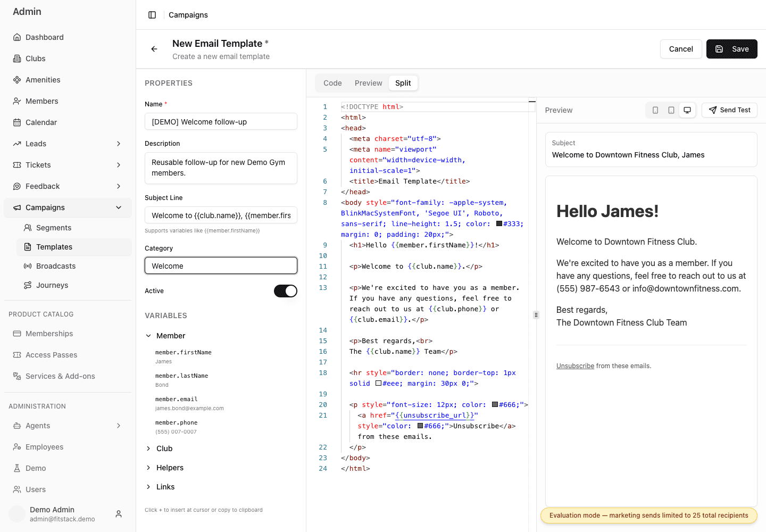Click the Amenities icon in sidebar
The image size is (766, 532).
click(x=17, y=80)
